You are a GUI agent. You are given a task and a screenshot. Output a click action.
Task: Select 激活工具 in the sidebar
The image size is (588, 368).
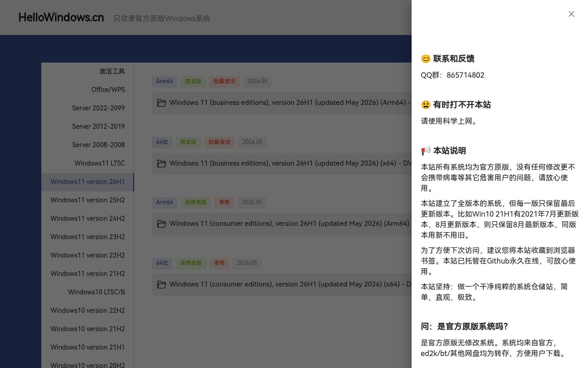pyautogui.click(x=88, y=71)
